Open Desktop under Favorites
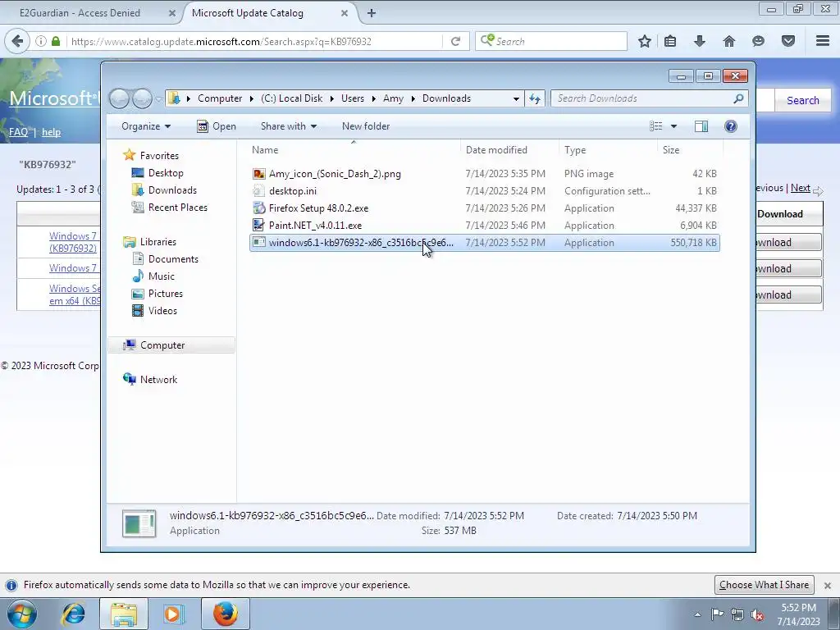This screenshot has height=630, width=840. pyautogui.click(x=166, y=173)
